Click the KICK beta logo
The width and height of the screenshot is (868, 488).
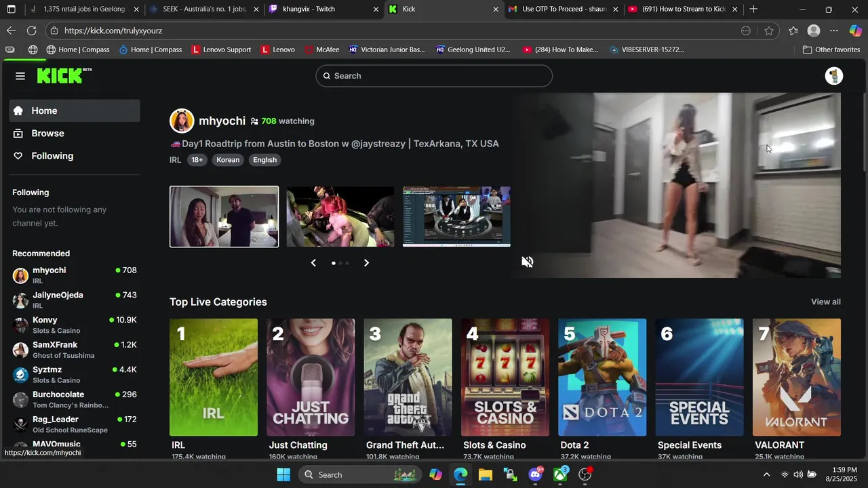tap(64, 76)
